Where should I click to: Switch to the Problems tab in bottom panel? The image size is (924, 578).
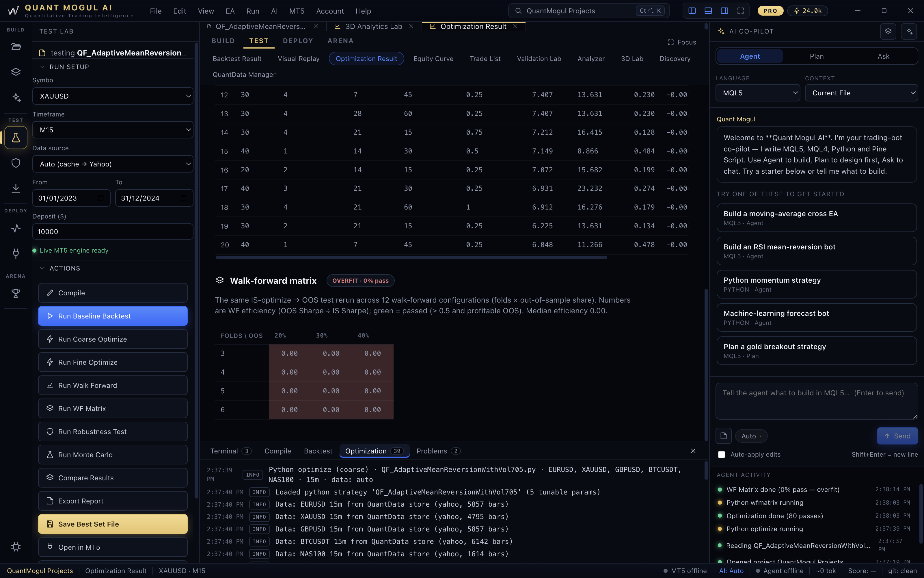coord(438,451)
